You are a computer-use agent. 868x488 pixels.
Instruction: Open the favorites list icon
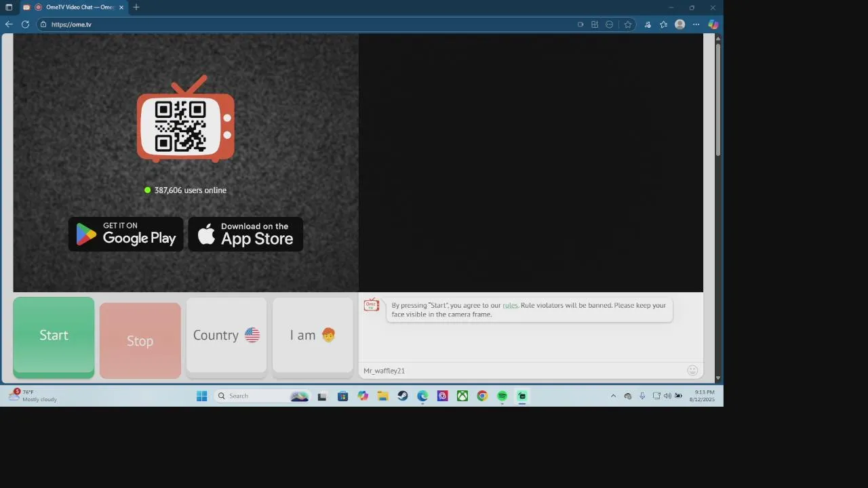click(x=663, y=24)
